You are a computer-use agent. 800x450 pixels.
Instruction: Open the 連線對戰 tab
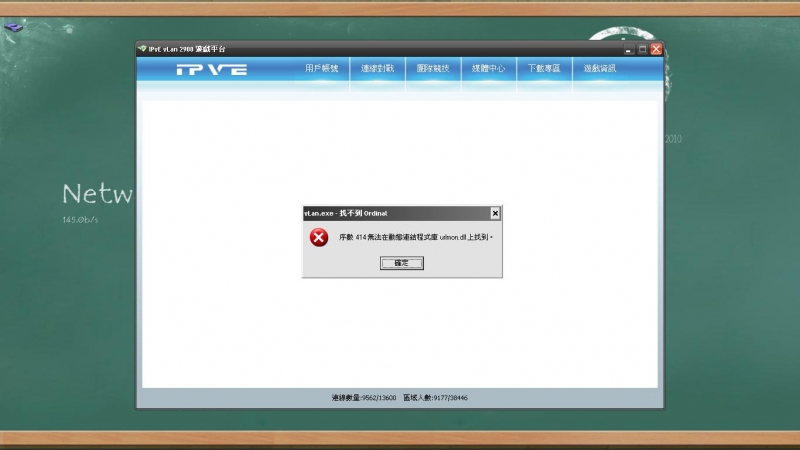378,68
